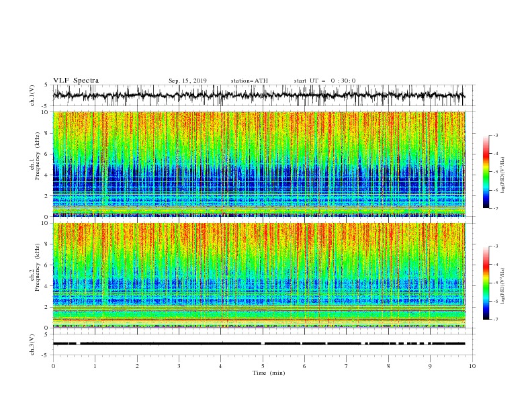This screenshot has width=532, height=411.
Task: Click the lower colorbar "log(PSD)(V²/Hz)" label
Action: (x=503, y=286)
